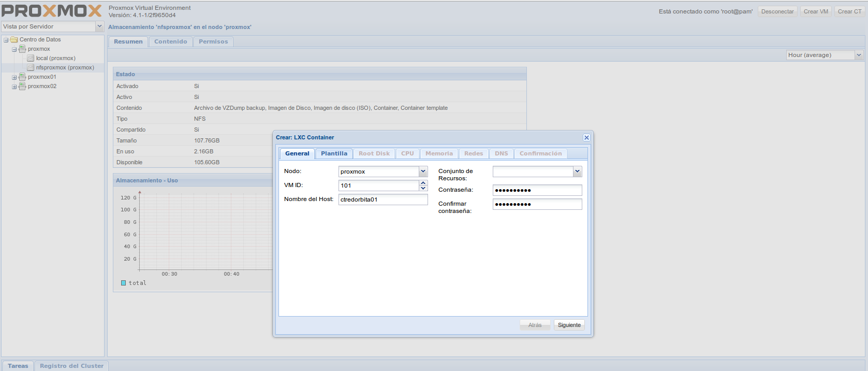Screen dimensions: 868x371
Task: Collapse the proxmox node in tree
Action: point(14,49)
